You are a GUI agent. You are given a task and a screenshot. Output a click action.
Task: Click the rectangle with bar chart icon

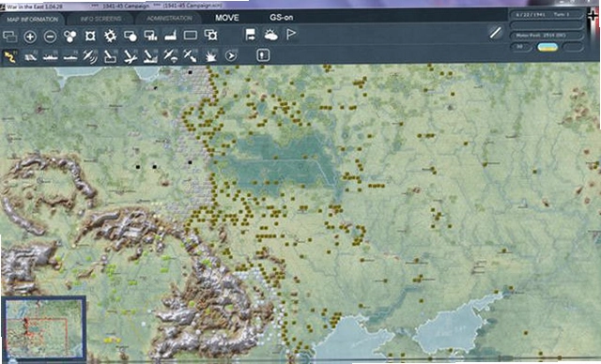(150, 36)
